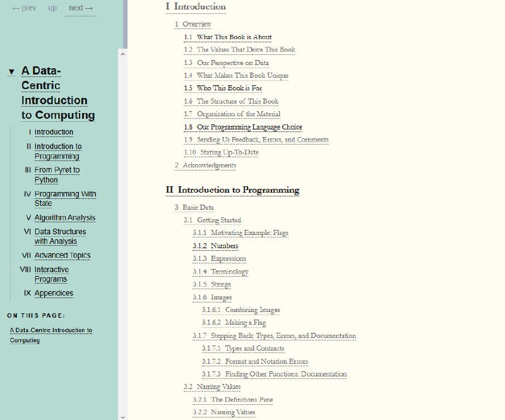Click the On This Page title link
Image resolution: width=505 pixels, height=420 pixels.
pos(51,335)
